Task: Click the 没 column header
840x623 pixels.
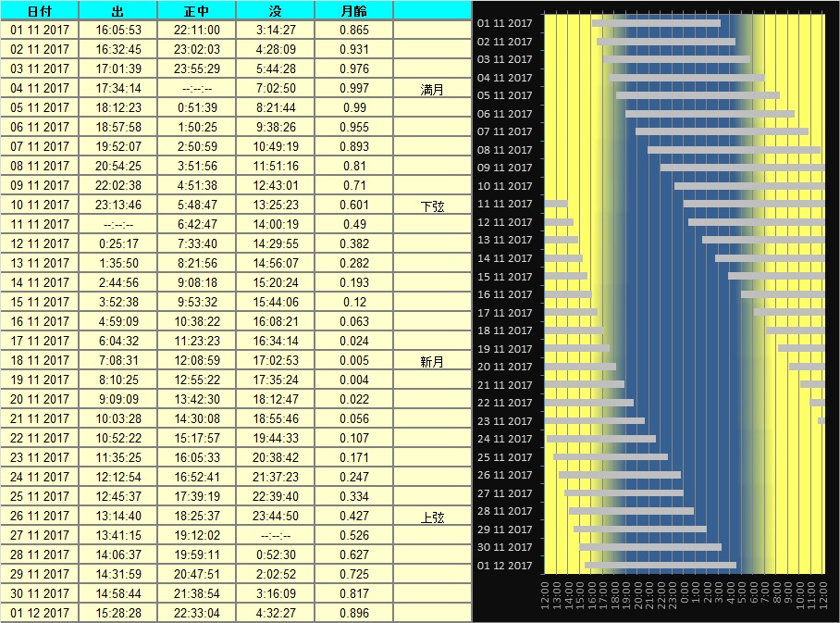Action: pos(275,10)
